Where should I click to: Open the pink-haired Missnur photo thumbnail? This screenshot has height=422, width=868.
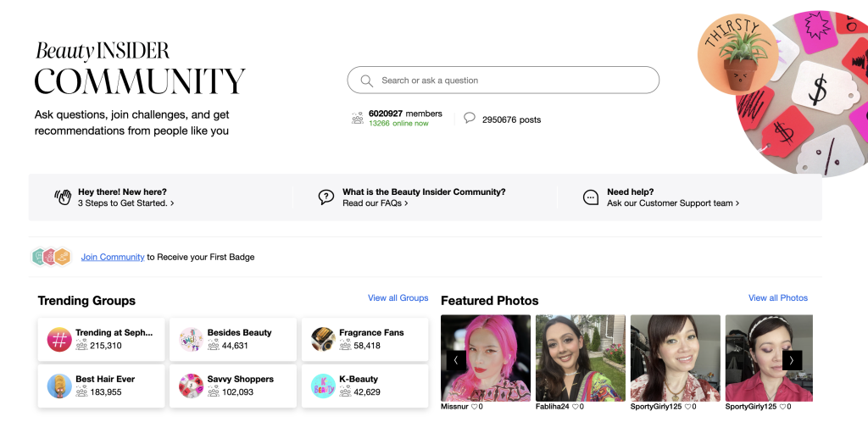486,358
